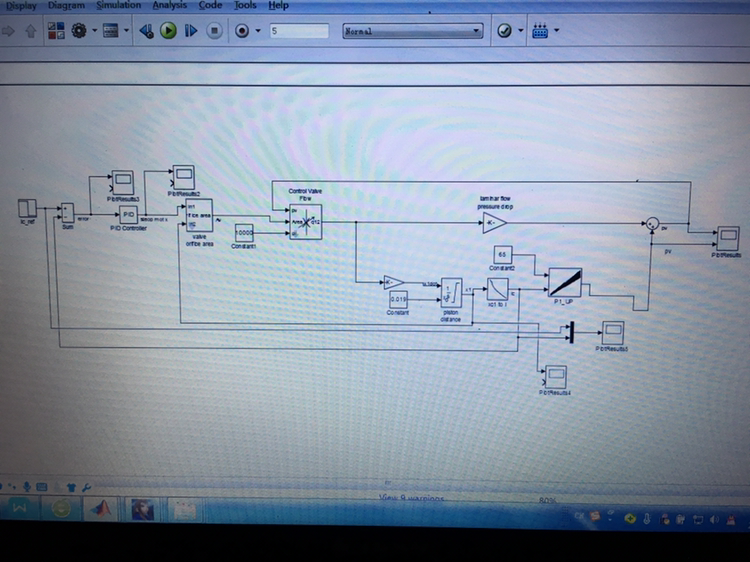The image size is (750, 562).
Task: Select the PlotResults5 scope block
Action: (x=613, y=332)
